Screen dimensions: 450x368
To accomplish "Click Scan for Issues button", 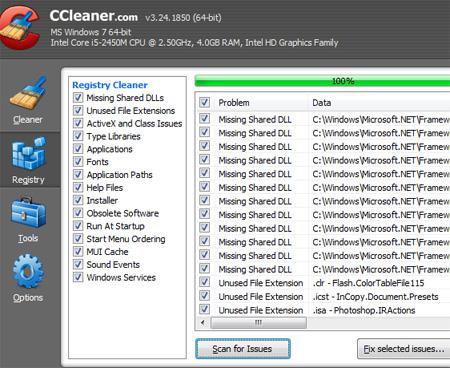I will coord(243,349).
